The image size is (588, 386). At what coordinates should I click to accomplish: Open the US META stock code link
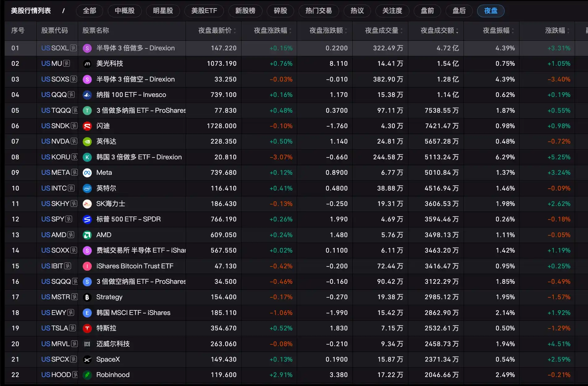[56, 173]
